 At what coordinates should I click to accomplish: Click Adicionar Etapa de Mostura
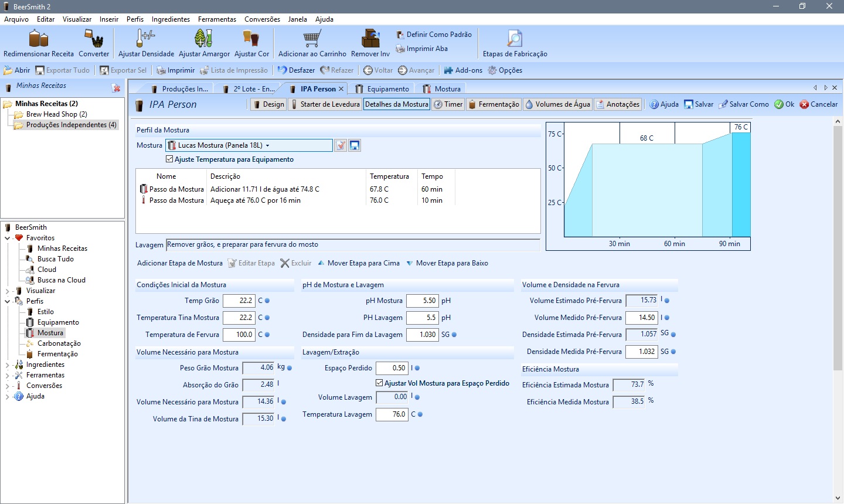click(180, 263)
